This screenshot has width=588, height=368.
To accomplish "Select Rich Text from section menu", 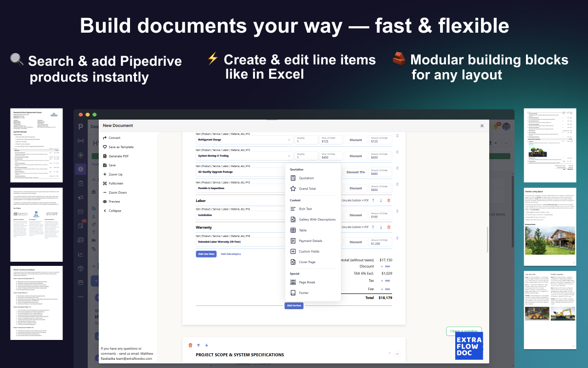I will [x=305, y=209].
